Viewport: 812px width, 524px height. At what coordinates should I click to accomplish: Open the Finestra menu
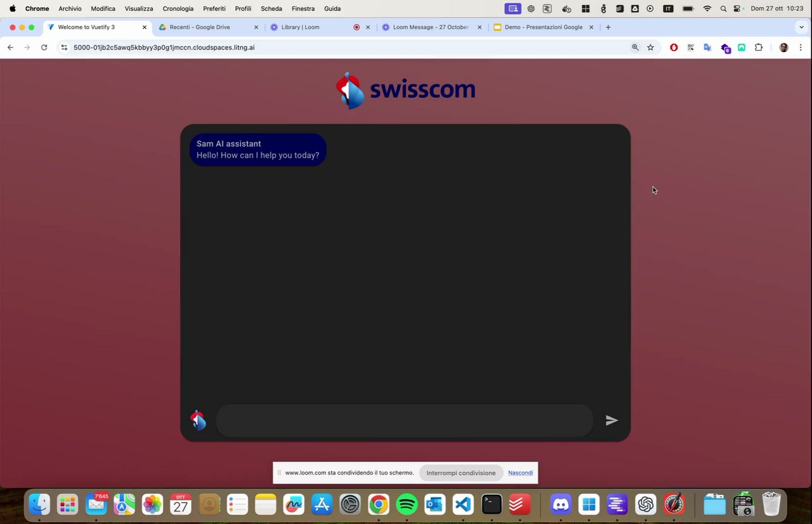(303, 9)
